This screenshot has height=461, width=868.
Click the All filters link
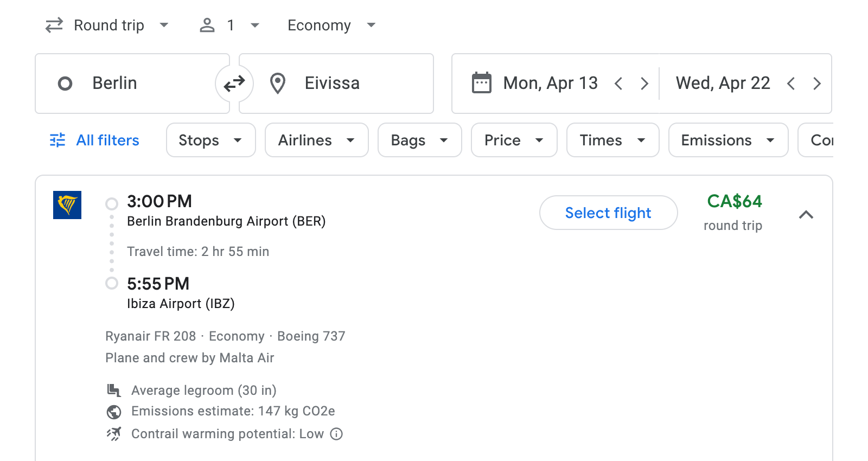coord(107,140)
